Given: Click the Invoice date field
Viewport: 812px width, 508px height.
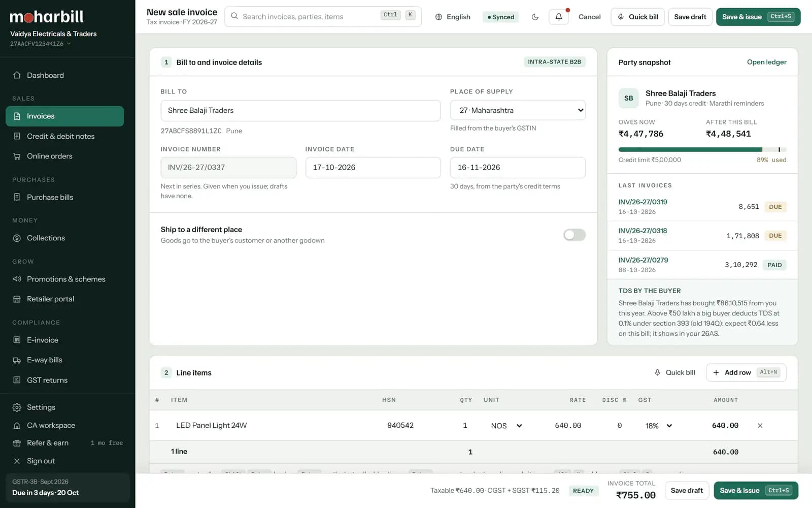Looking at the screenshot, I should tap(373, 167).
